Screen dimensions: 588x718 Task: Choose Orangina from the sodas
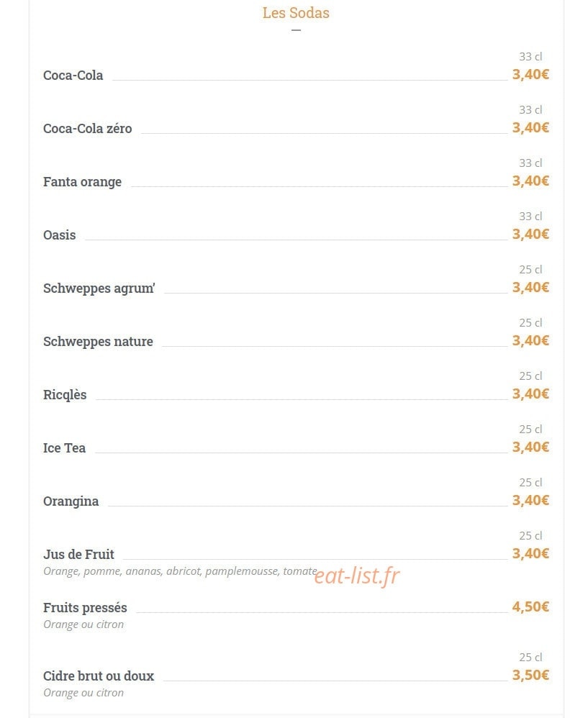[71, 501]
